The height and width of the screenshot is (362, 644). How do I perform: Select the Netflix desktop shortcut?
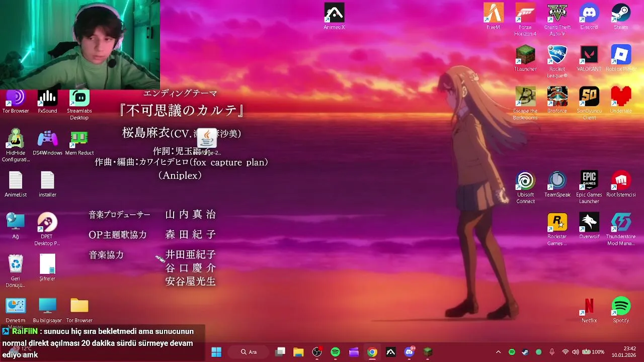click(589, 309)
